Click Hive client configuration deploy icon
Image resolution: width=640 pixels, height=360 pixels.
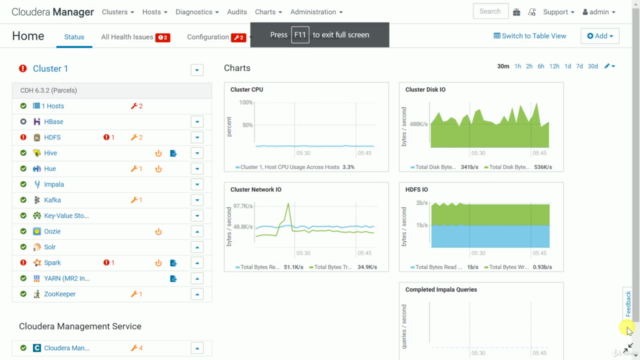(x=173, y=153)
